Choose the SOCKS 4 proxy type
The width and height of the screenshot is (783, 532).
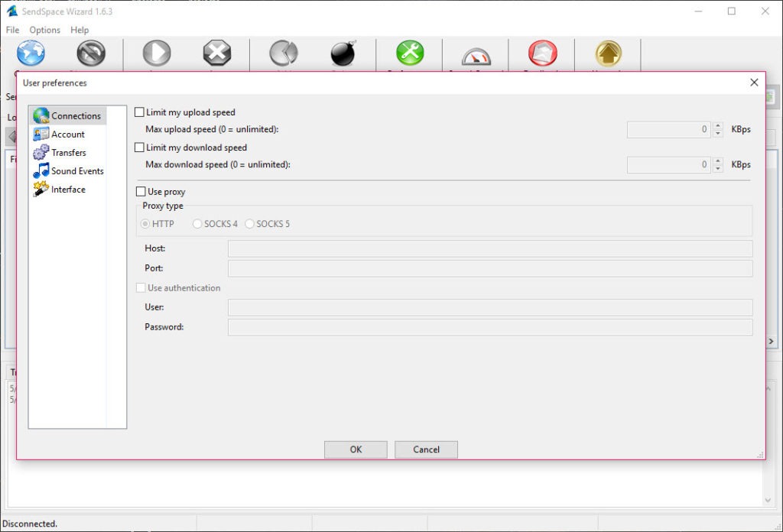[197, 224]
